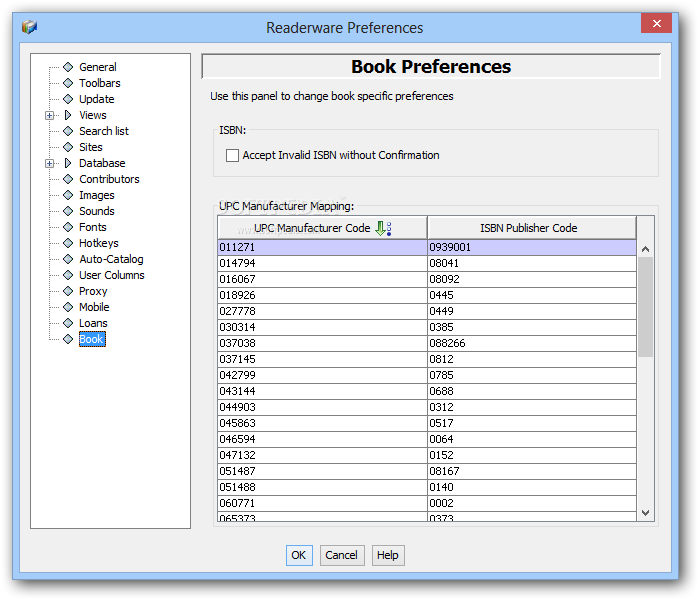Click the Readerware app icon in title bar
This screenshot has width=699, height=600.
29,27
